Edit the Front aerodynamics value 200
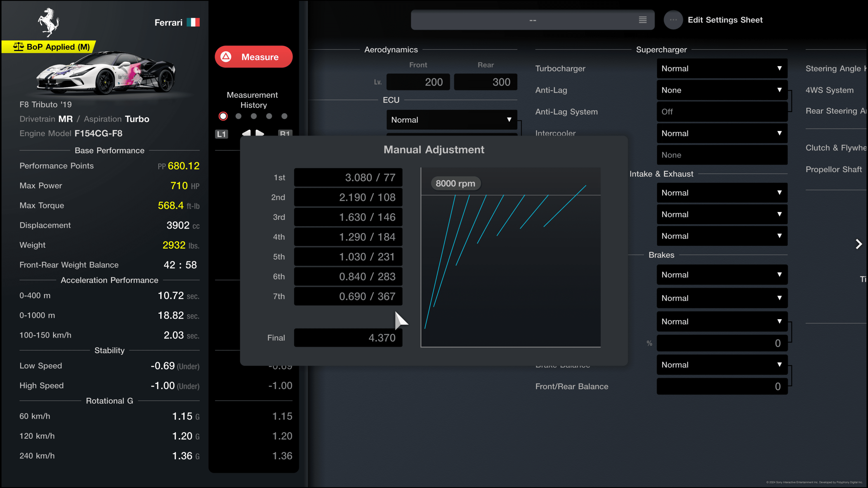This screenshot has width=868, height=488. (418, 82)
